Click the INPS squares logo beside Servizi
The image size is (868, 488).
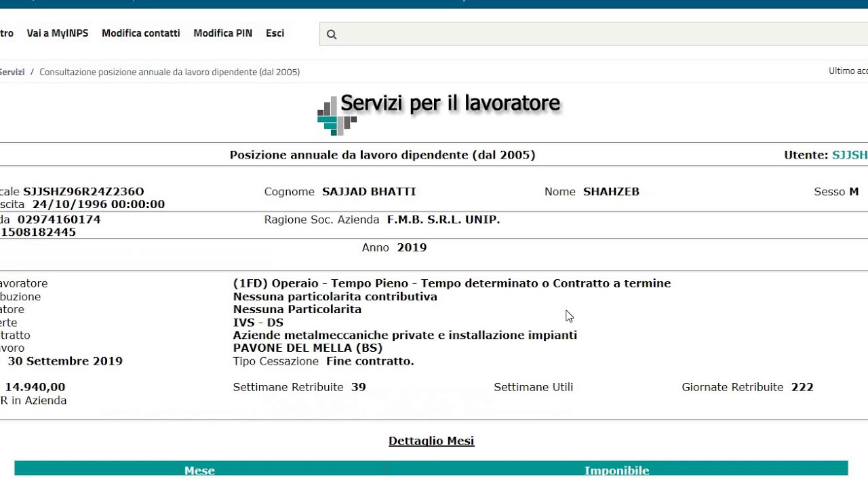click(x=337, y=116)
